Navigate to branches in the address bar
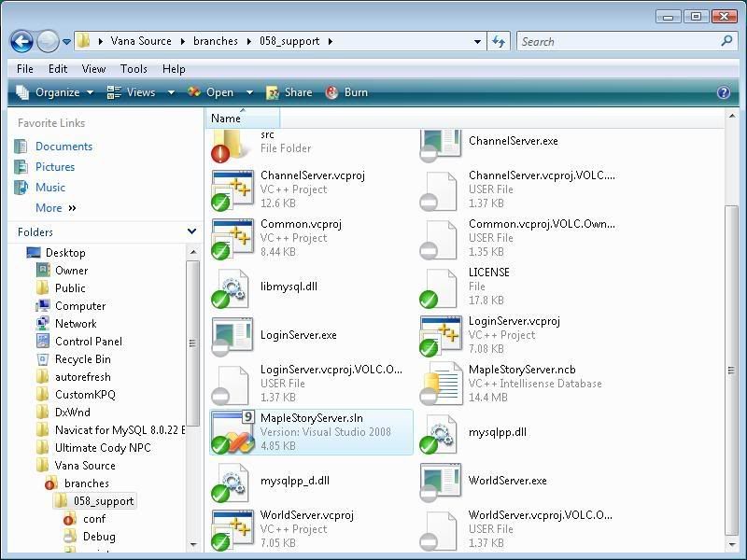Viewport: 747px width, 560px height. point(216,41)
